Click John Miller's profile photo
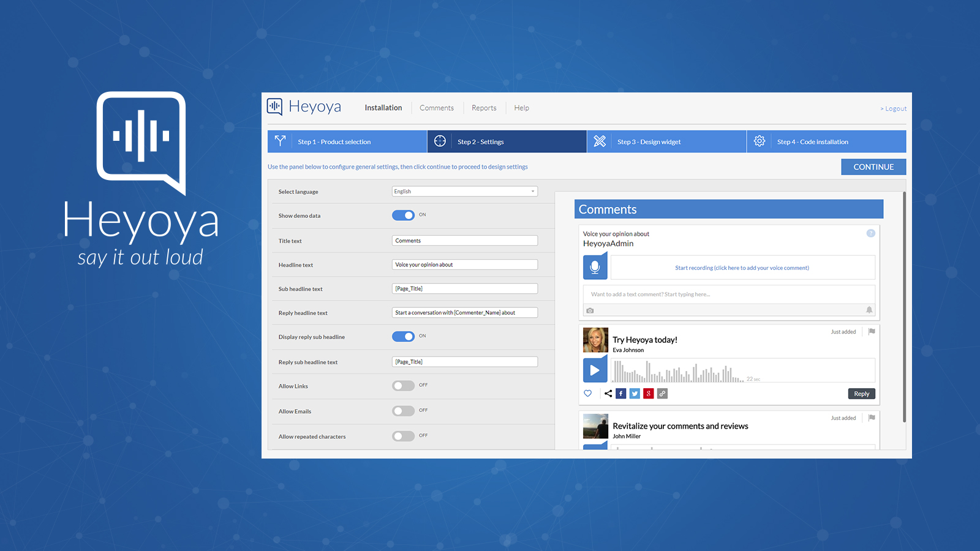Screen dimensions: 980x551 pyautogui.click(x=595, y=426)
